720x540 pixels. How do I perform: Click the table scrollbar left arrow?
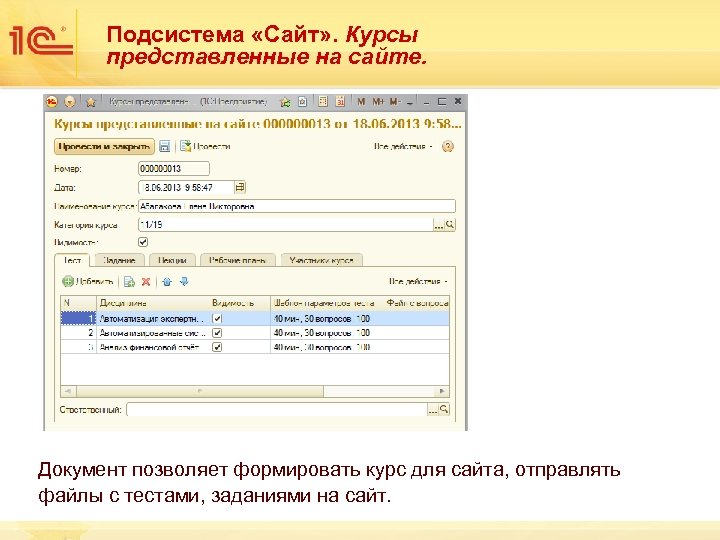[x=68, y=391]
